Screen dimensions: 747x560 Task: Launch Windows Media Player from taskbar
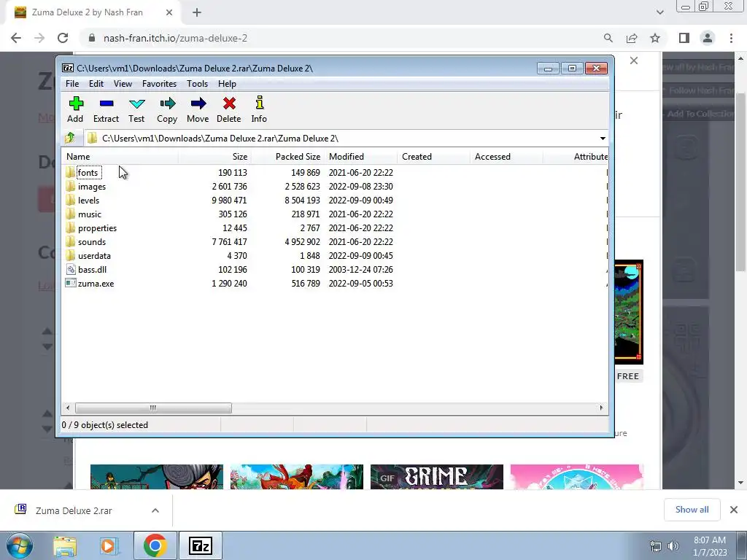coord(109,545)
